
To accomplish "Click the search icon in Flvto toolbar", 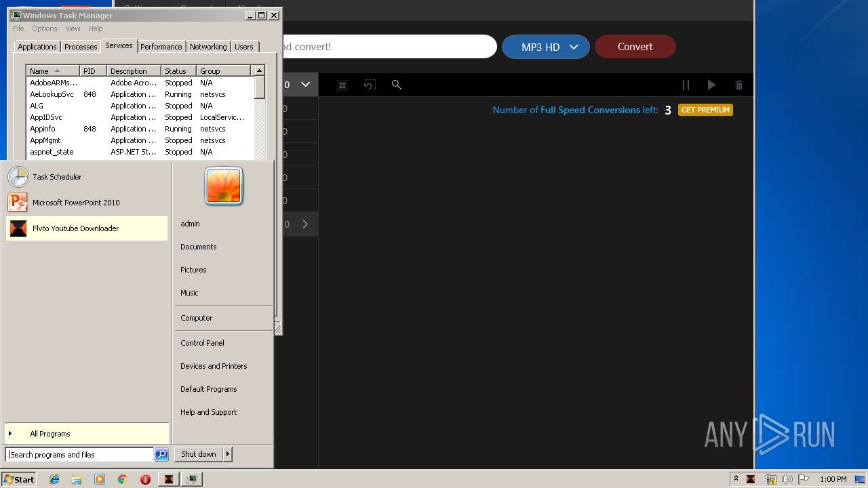I will pos(397,85).
